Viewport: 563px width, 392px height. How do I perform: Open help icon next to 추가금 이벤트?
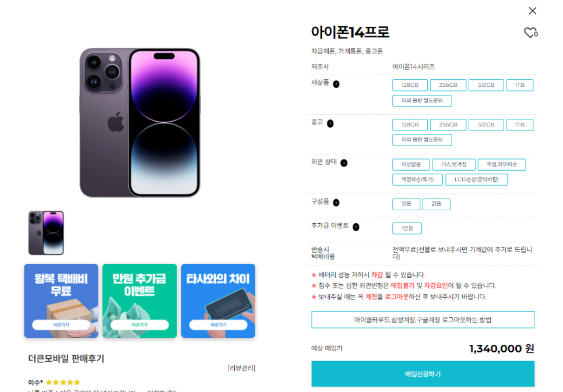[x=356, y=227]
